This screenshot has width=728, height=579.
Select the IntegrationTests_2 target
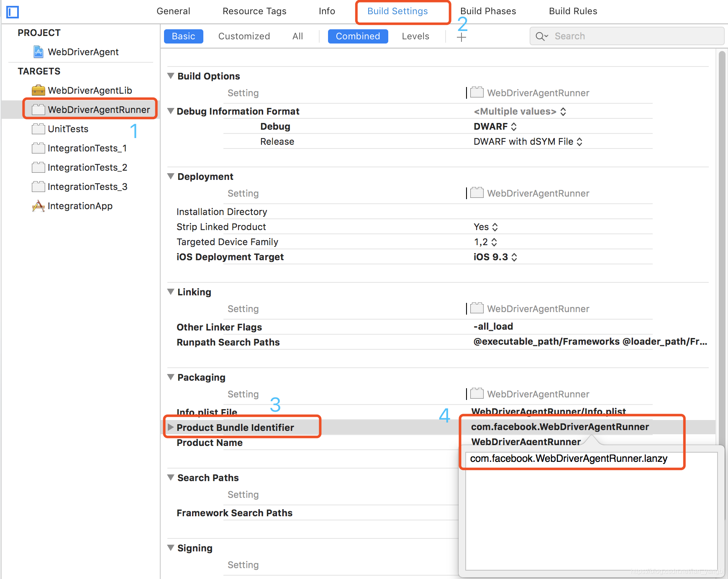[87, 167]
